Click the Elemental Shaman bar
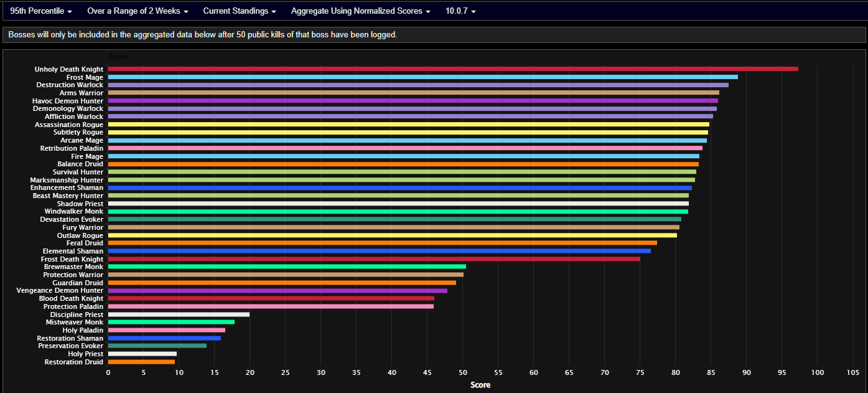The height and width of the screenshot is (393, 868). (380, 251)
